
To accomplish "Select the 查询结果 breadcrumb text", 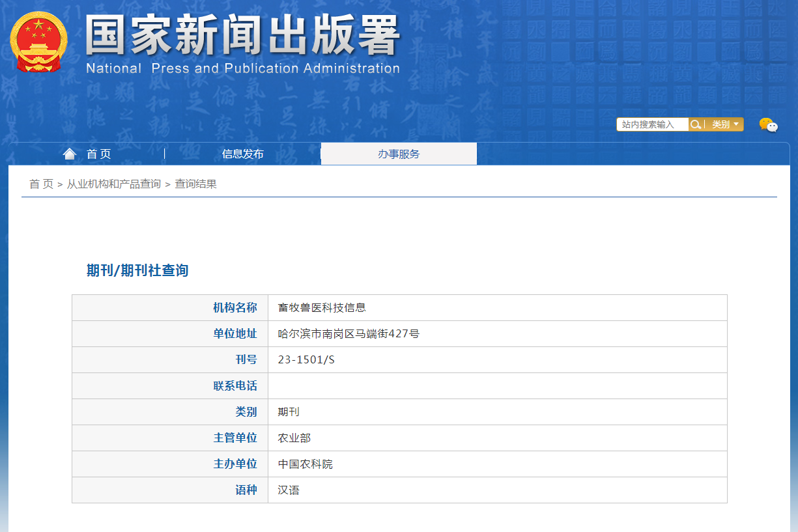I will coord(195,184).
